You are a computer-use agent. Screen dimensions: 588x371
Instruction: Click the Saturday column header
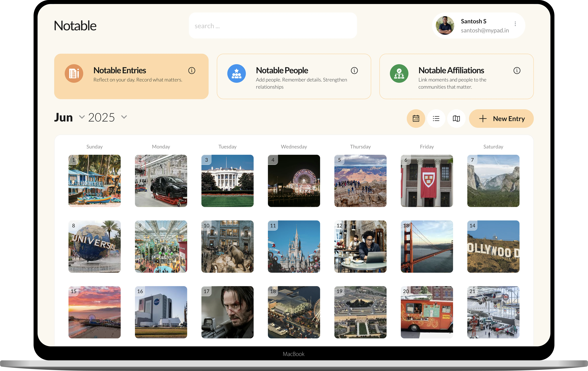(493, 147)
